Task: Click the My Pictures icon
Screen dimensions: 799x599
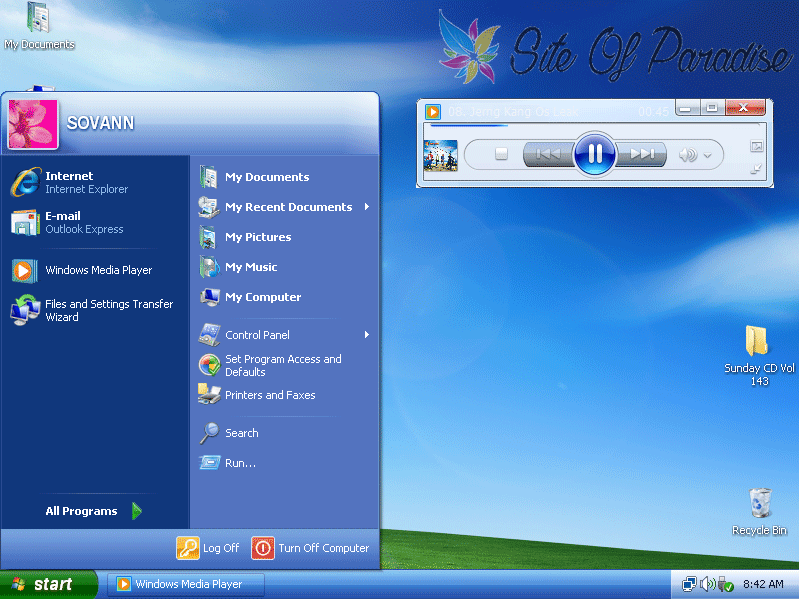Action: point(208,237)
